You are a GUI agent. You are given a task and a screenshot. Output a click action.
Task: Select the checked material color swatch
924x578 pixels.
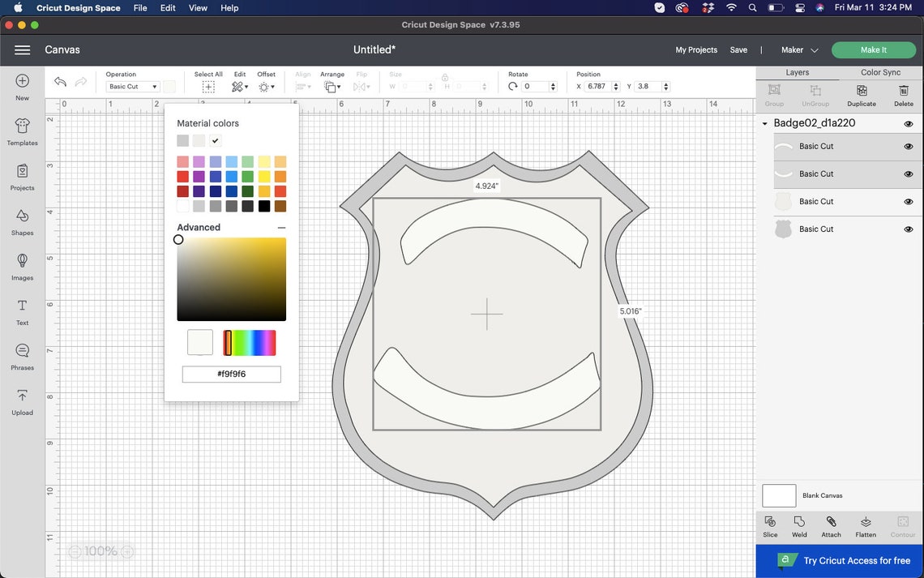click(215, 140)
